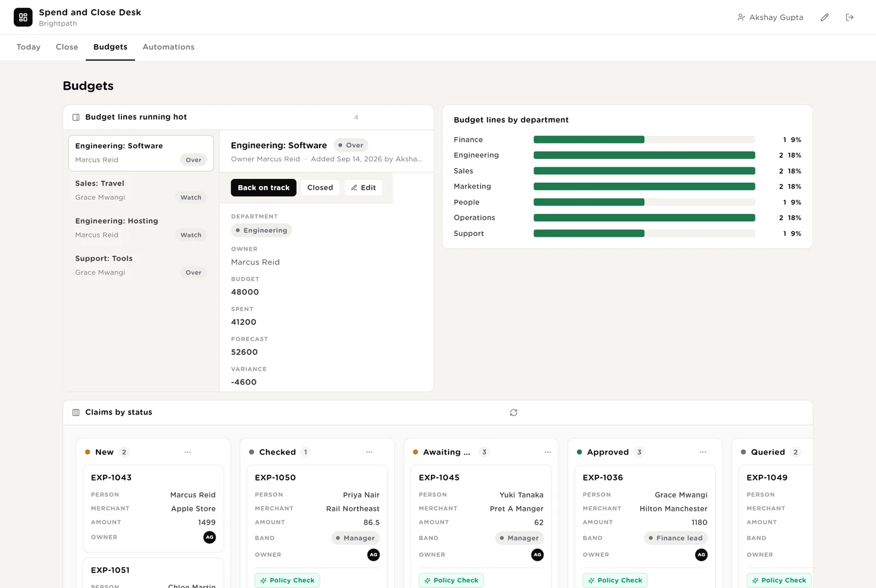This screenshot has height=588, width=876.
Task: Open the Awaiting column options menu
Action: (547, 452)
